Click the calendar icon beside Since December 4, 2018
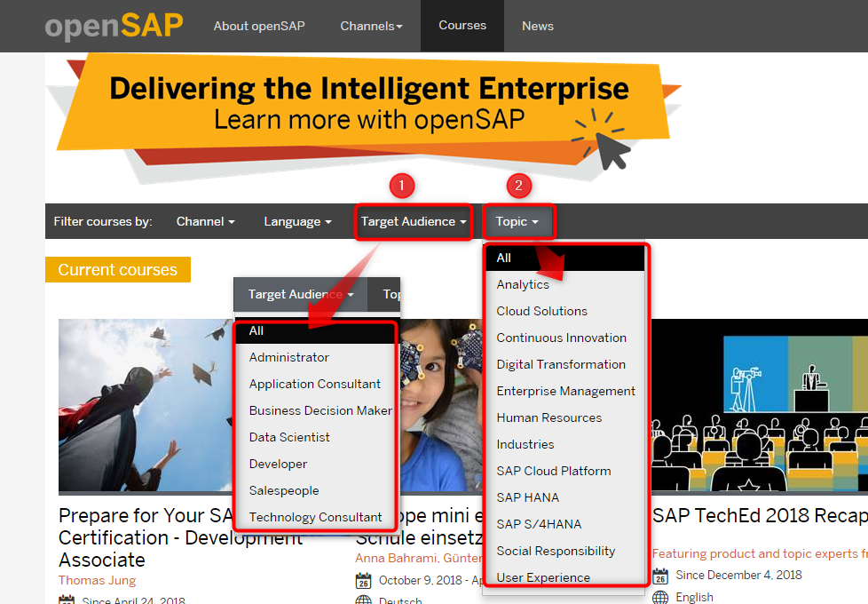Screen dimensions: 868x604 (659, 576)
